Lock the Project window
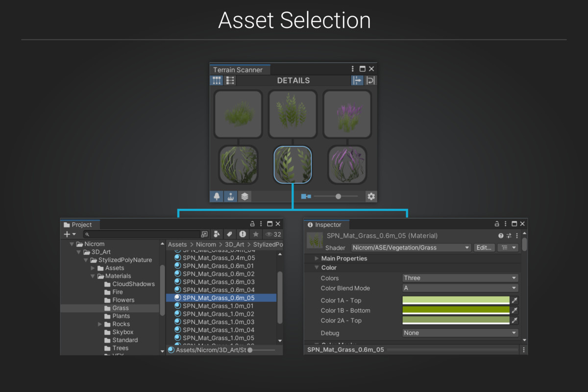Viewport: 588px width, 392px height. [x=253, y=224]
